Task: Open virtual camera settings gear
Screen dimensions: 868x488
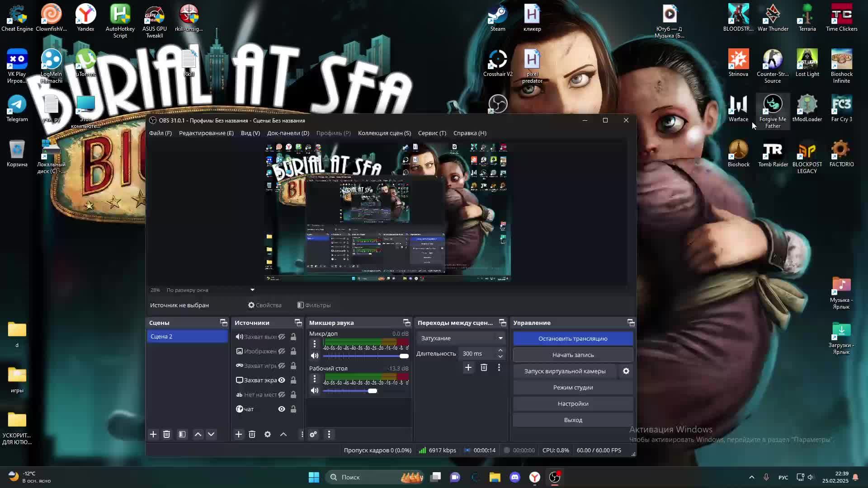Action: (626, 371)
